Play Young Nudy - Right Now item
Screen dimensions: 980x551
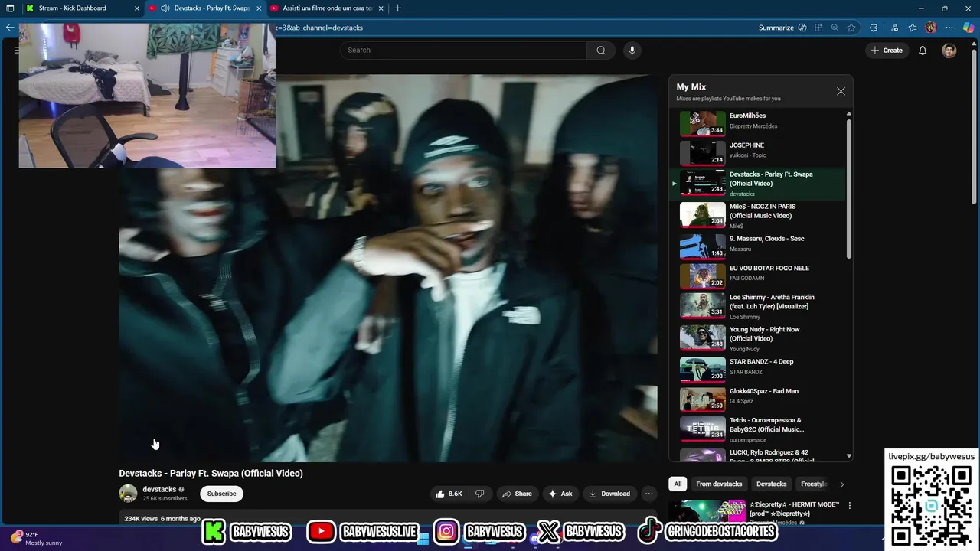tap(758, 338)
